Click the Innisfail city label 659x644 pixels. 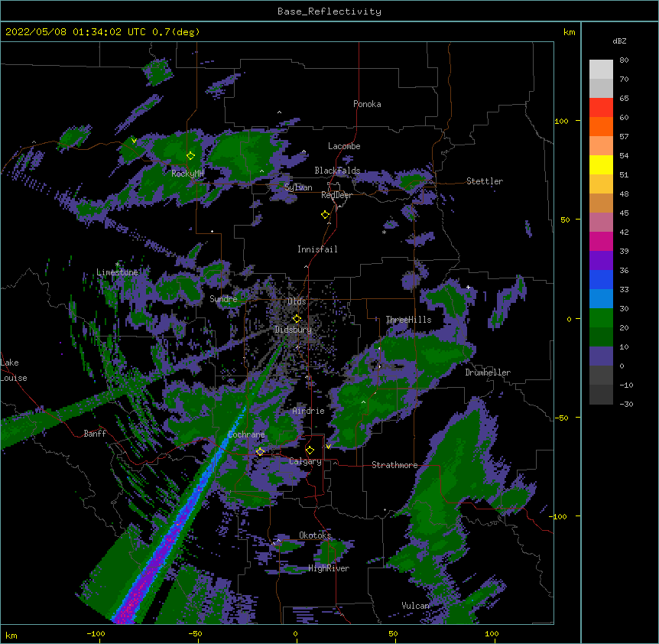[x=317, y=249]
